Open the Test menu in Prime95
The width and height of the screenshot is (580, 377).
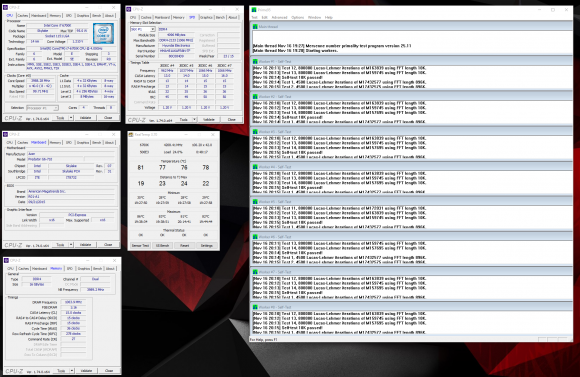point(254,17)
